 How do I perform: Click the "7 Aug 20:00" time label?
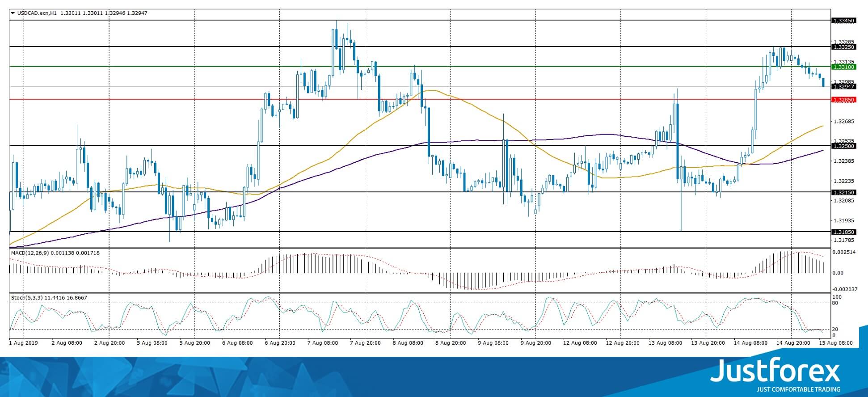click(x=365, y=343)
